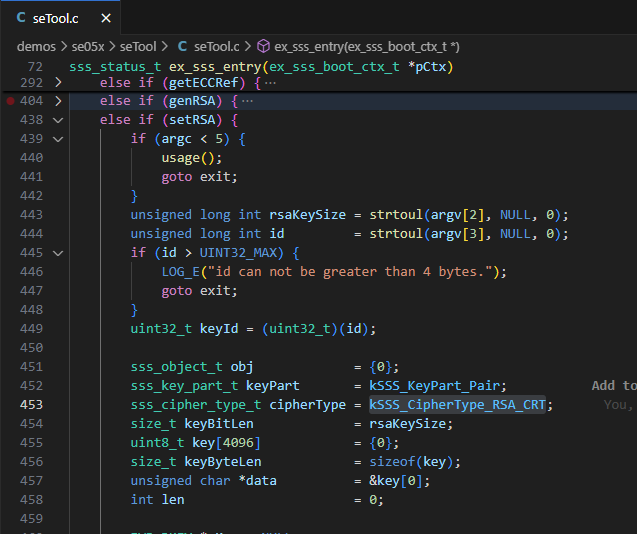This screenshot has width=637, height=534.
Task: Expand the folded getECCRef block at line 292
Action: click(58, 82)
